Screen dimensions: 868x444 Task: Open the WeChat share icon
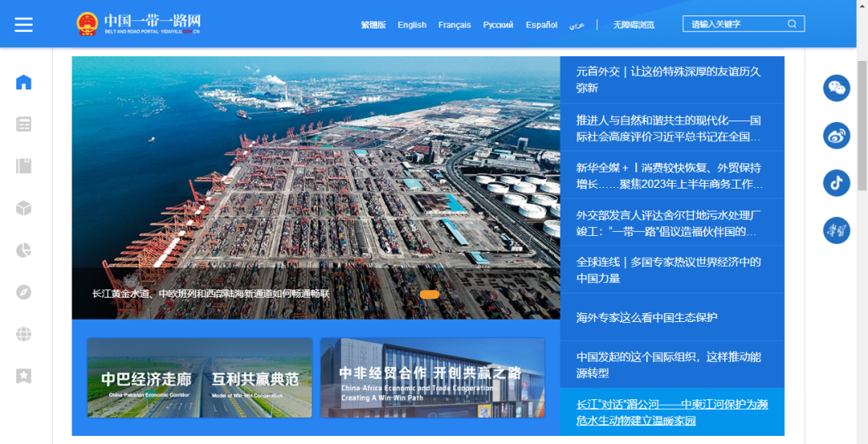point(836,88)
